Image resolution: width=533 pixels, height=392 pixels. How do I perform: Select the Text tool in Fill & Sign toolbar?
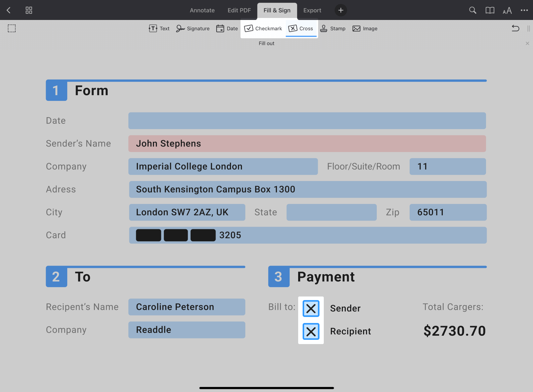(x=159, y=28)
